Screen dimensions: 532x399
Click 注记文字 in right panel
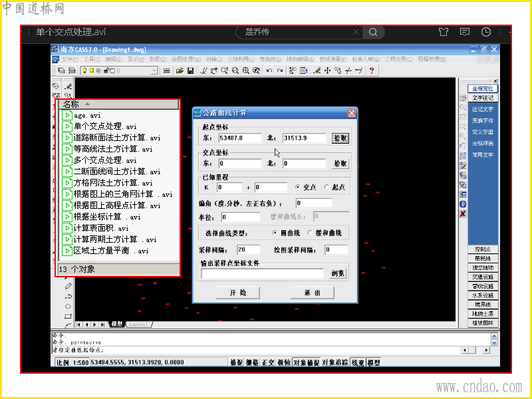click(483, 109)
